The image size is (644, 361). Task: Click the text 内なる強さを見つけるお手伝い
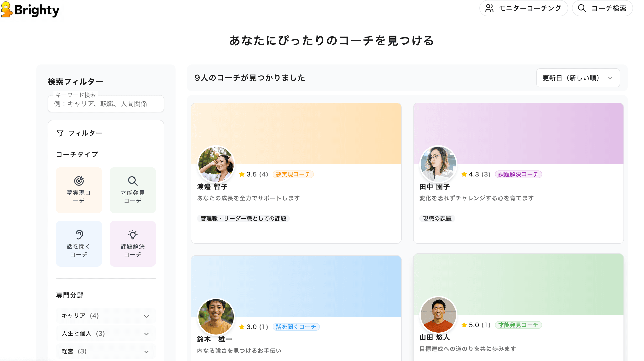tap(239, 351)
